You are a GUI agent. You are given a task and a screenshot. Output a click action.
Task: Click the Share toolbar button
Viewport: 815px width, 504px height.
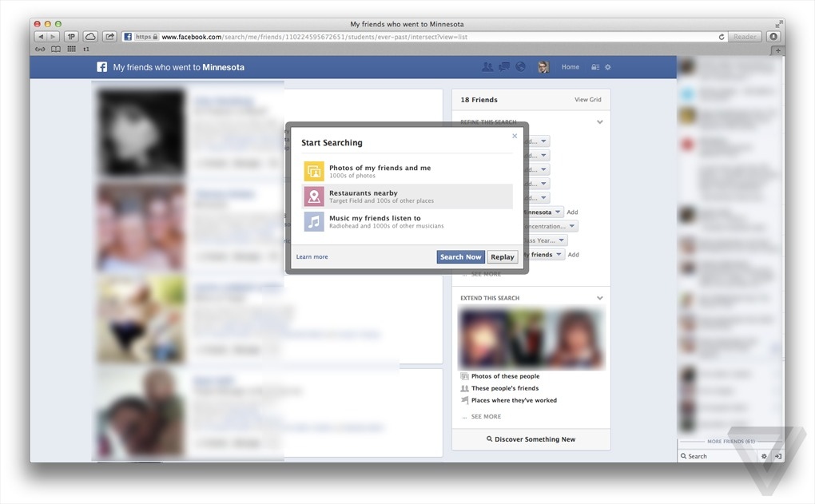click(x=109, y=37)
